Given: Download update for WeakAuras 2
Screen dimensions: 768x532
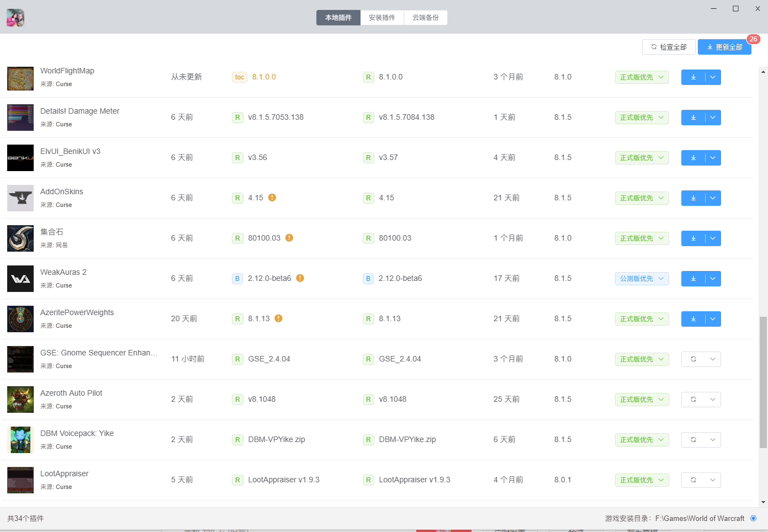Looking at the screenshot, I should click(x=693, y=279).
